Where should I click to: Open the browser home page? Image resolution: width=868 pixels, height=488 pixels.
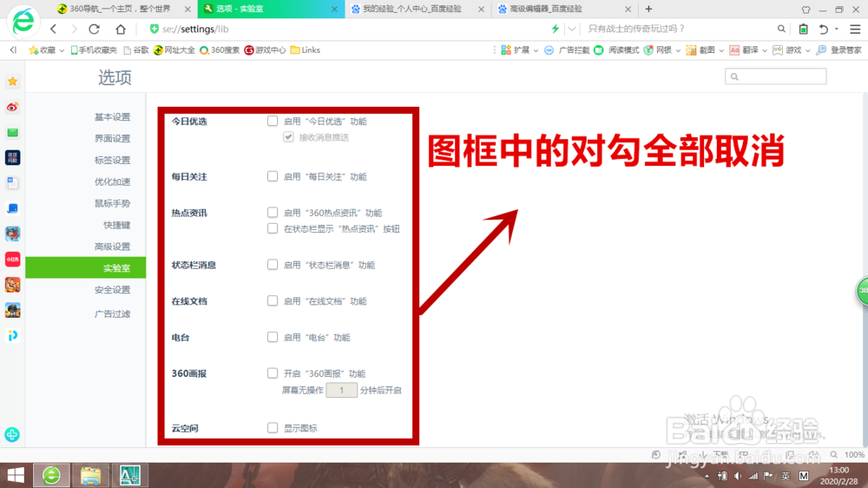pos(121,29)
